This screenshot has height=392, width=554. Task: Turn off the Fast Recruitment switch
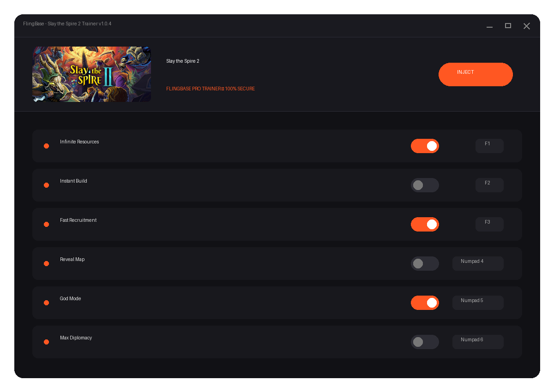(x=425, y=225)
